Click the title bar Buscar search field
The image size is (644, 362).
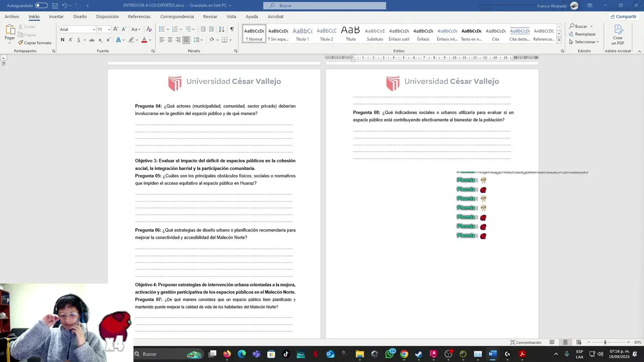pos(325,6)
